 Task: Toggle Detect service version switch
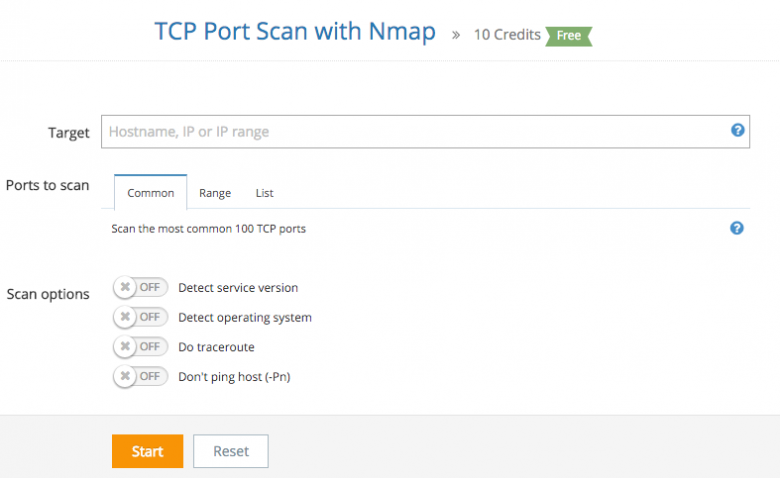click(140, 287)
